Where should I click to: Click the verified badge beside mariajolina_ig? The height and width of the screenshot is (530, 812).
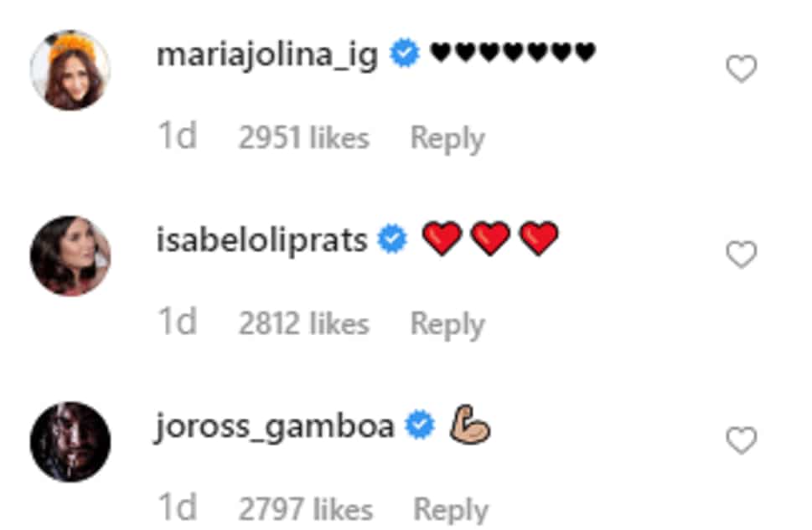click(x=405, y=53)
